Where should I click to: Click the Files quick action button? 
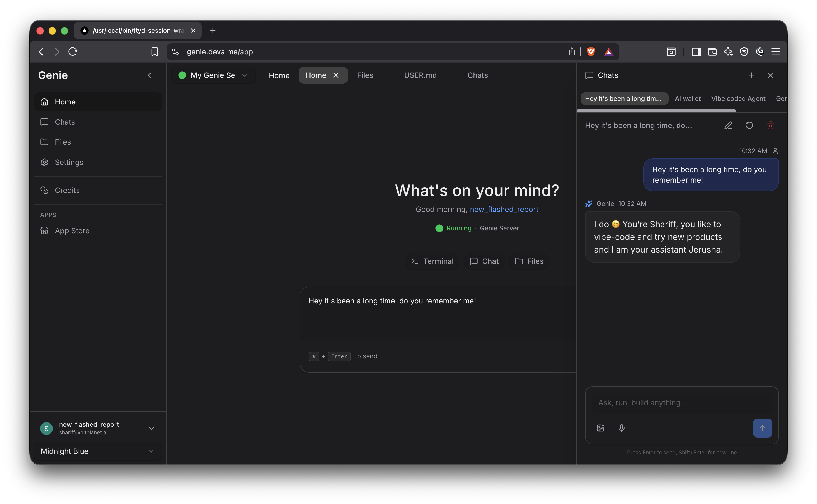(529, 261)
